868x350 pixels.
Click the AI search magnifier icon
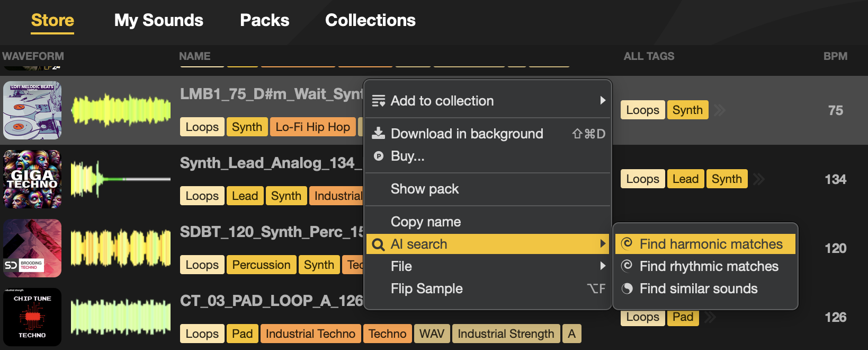tap(378, 244)
